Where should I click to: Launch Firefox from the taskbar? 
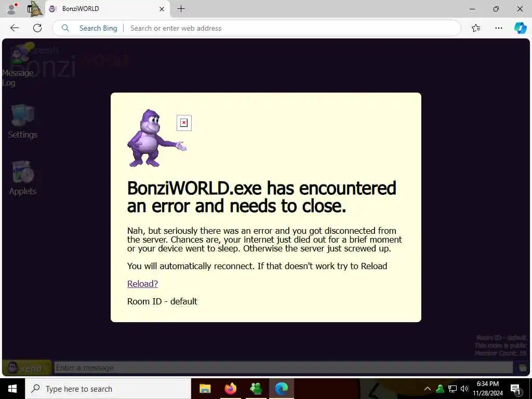coord(230,389)
